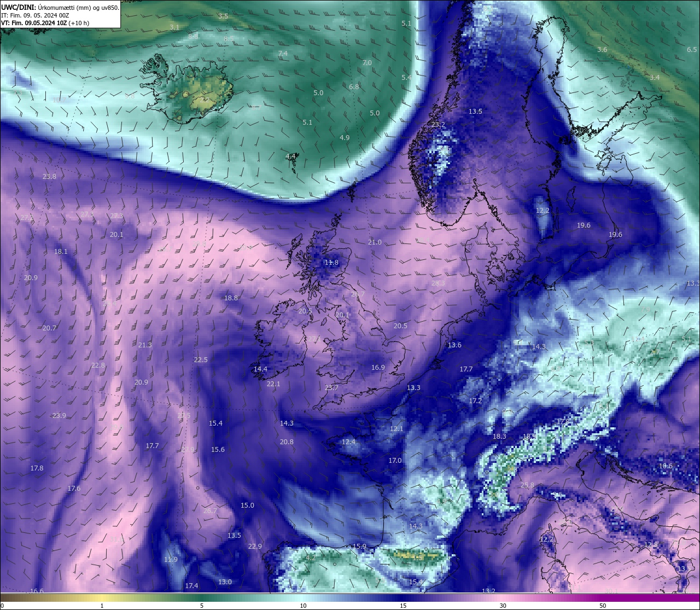Click the map value 23.2 on the Norwegian coast
This screenshot has height=610, width=700.
point(439,125)
